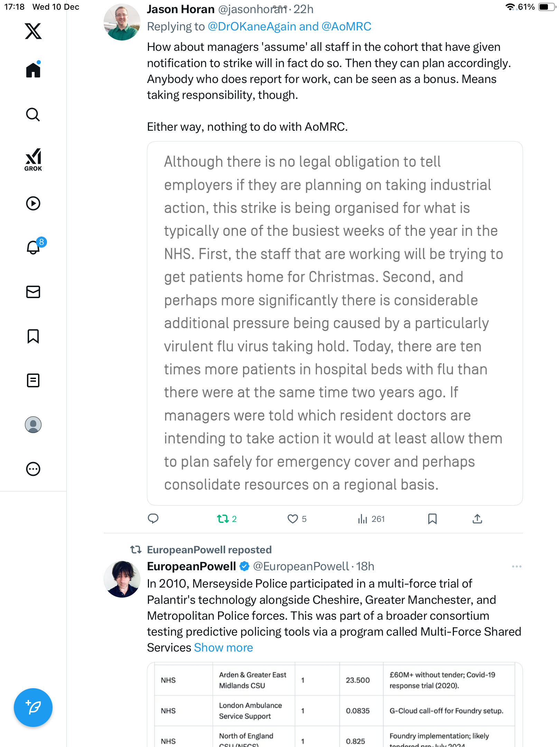
Task: Expand EuropeanPowell post with Show more
Action: (223, 648)
